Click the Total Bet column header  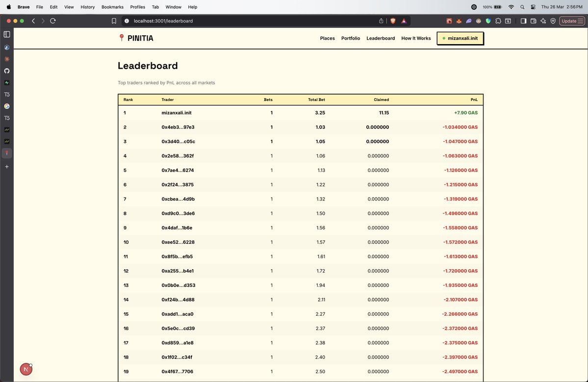point(316,100)
